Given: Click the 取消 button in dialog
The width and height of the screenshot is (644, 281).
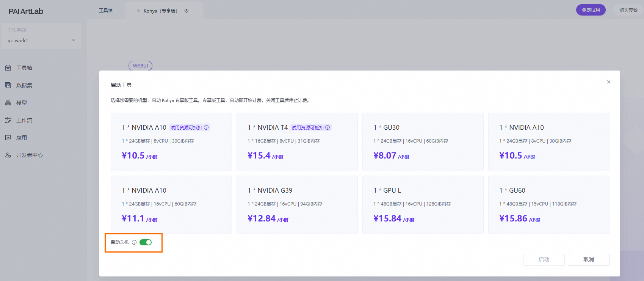Looking at the screenshot, I should click(x=589, y=259).
